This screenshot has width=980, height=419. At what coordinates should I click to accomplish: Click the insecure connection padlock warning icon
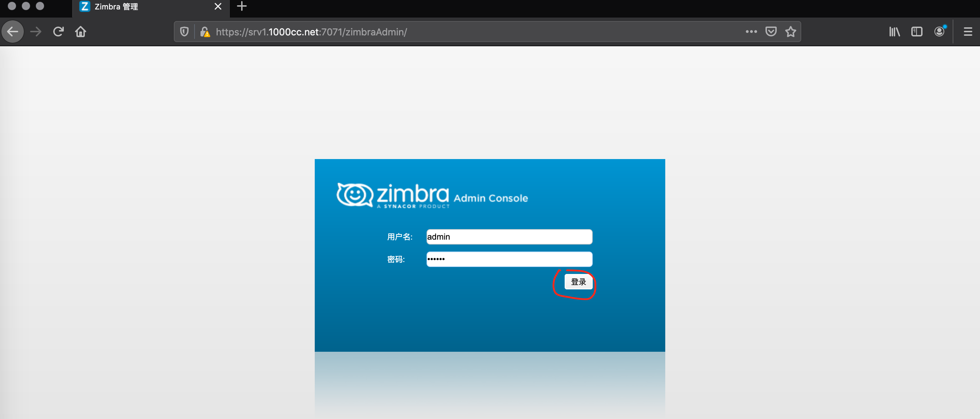coord(205,32)
